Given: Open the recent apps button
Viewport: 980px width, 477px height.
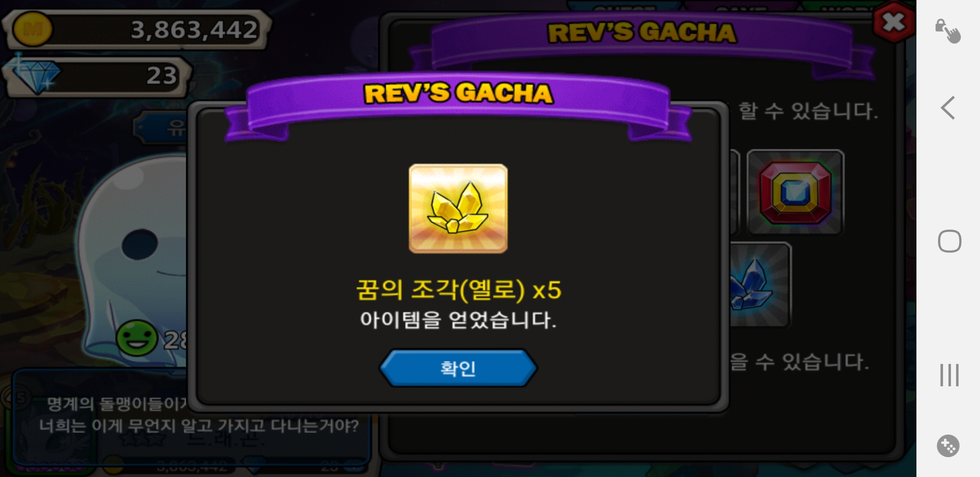Looking at the screenshot, I should click(949, 375).
